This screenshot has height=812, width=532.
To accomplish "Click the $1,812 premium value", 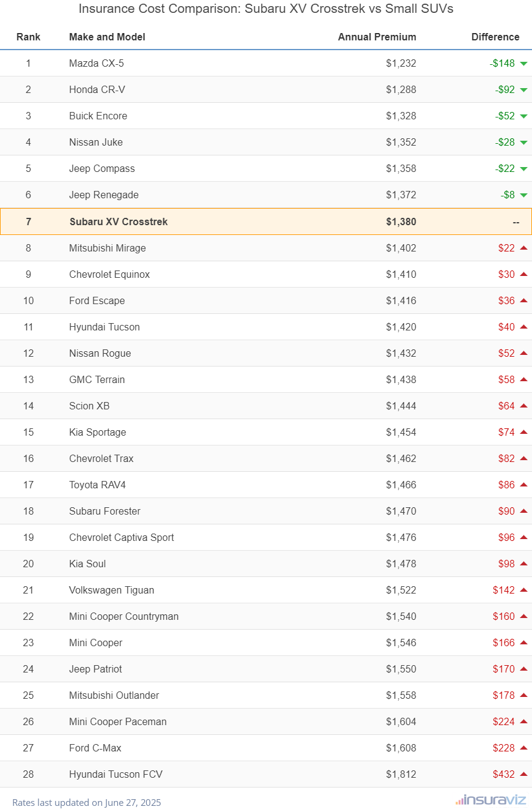I will (x=401, y=774).
